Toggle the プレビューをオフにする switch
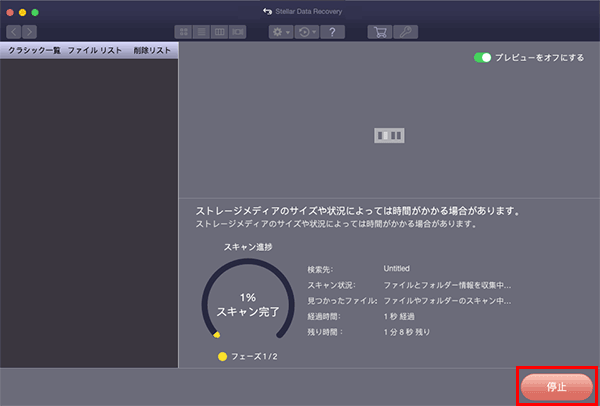600x406 pixels. (482, 58)
